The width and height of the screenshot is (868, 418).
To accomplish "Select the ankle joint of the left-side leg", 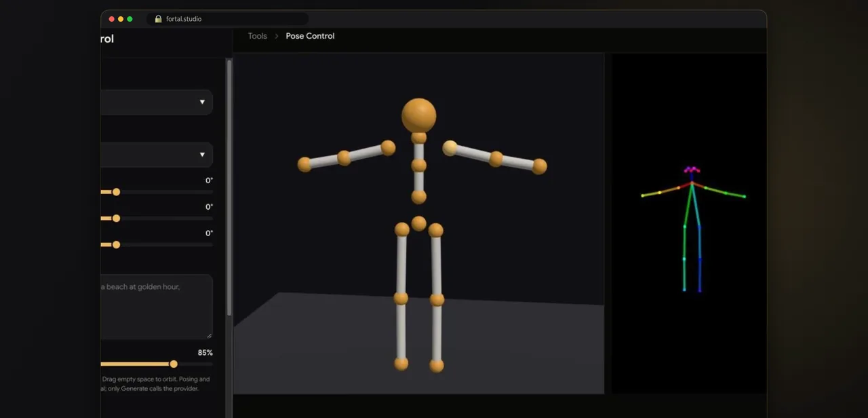I will (401, 364).
